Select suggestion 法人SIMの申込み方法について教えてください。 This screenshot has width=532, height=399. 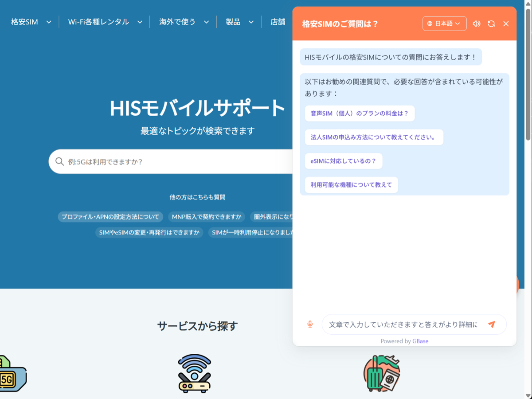tap(374, 137)
